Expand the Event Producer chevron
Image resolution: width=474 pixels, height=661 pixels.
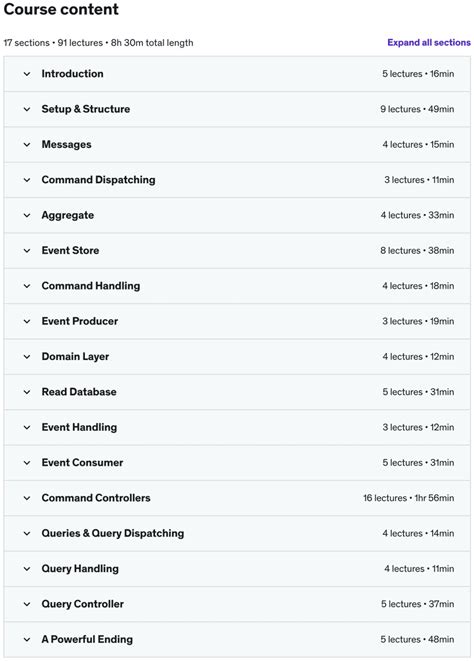point(27,322)
